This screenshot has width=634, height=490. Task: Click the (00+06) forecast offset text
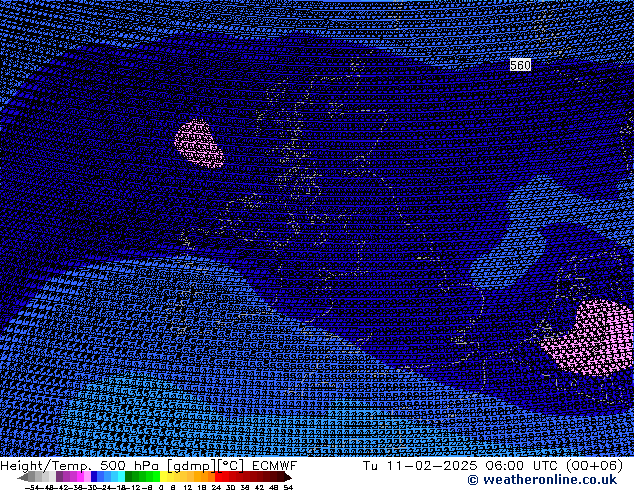[x=594, y=466]
